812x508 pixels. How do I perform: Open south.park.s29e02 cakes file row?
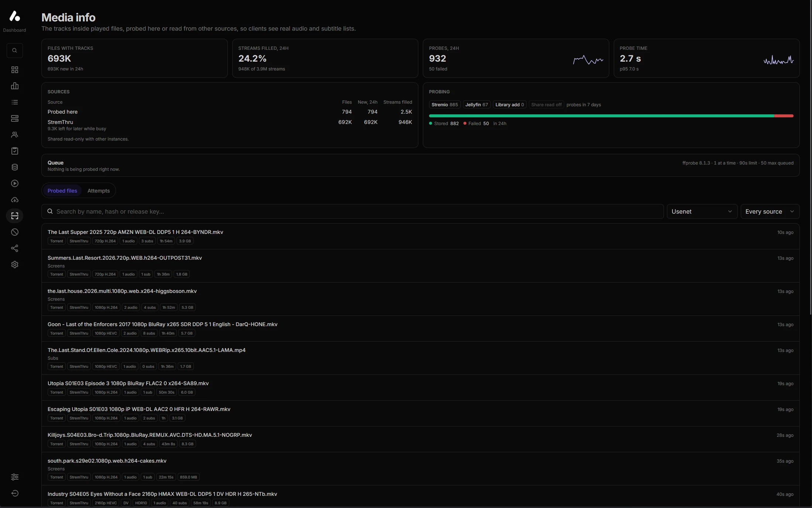420,469
